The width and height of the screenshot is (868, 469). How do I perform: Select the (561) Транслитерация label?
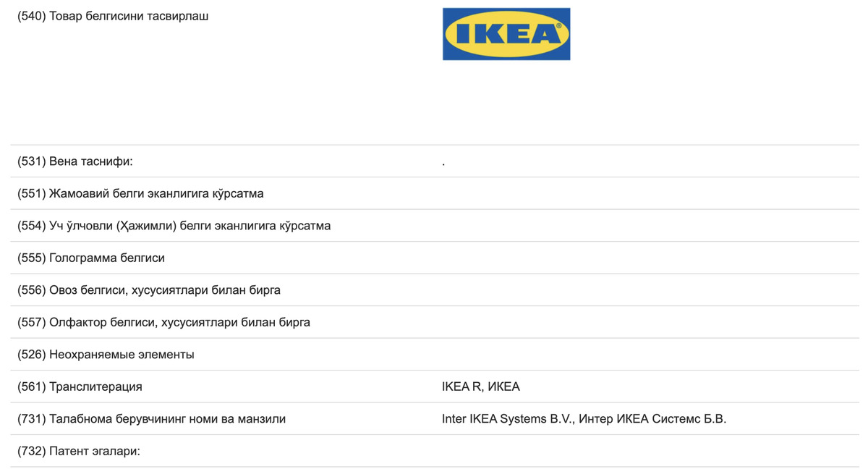[80, 386]
